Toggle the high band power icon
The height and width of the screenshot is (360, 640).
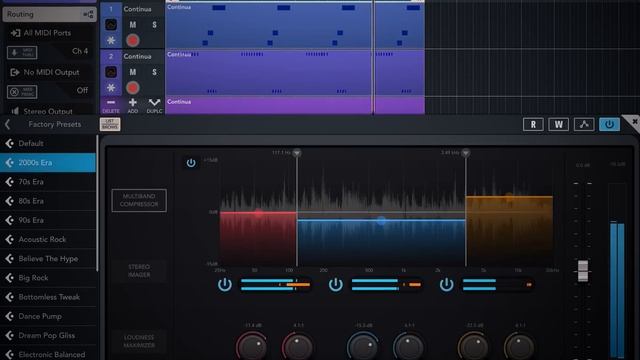click(447, 284)
